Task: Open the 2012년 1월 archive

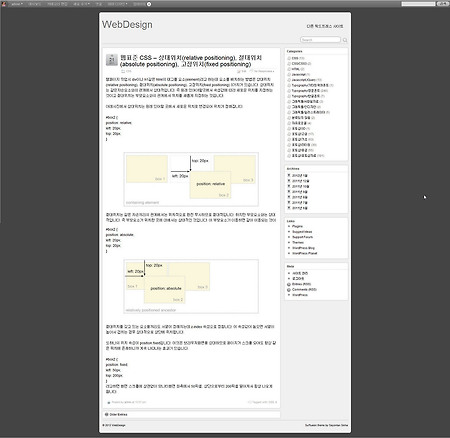Action: coord(300,176)
